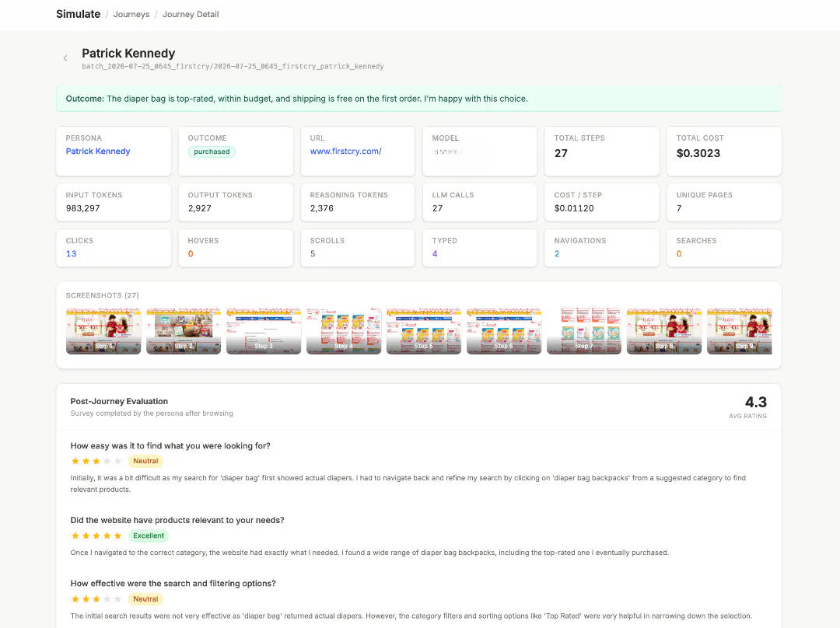Screen dimensions: 840x628
Task: Open the Step 6 screenshot thumbnail
Action: pyautogui.click(x=503, y=331)
